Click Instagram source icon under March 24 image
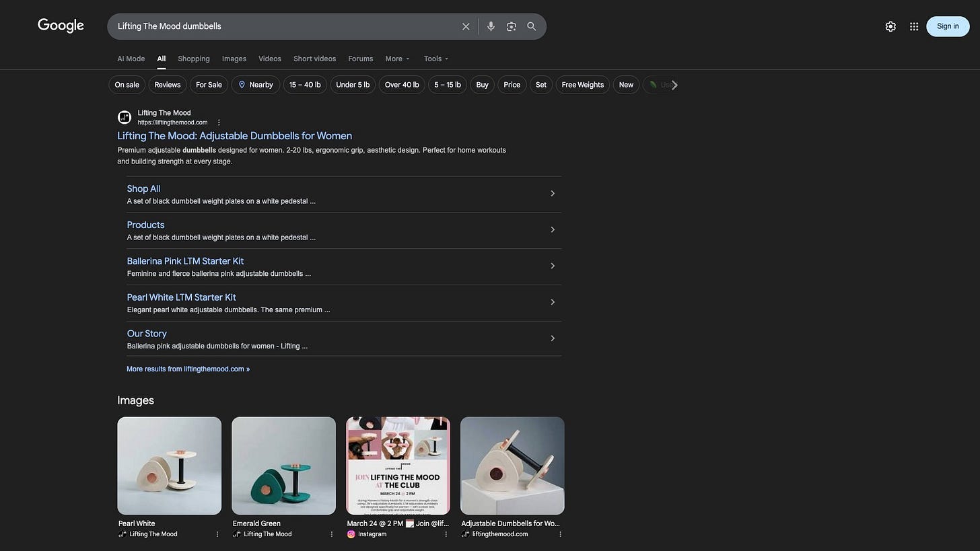This screenshot has height=551, width=980. [351, 534]
